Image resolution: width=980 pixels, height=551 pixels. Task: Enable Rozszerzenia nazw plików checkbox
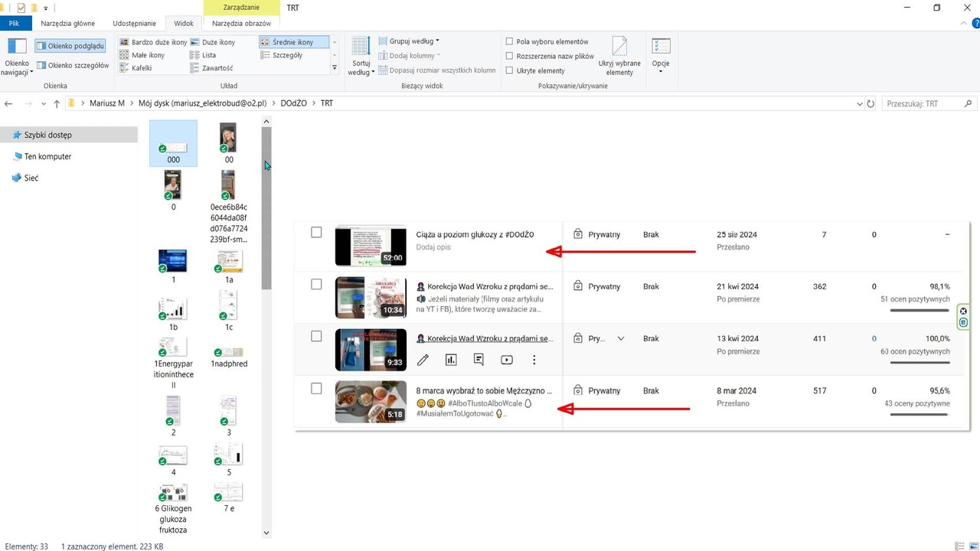(509, 56)
